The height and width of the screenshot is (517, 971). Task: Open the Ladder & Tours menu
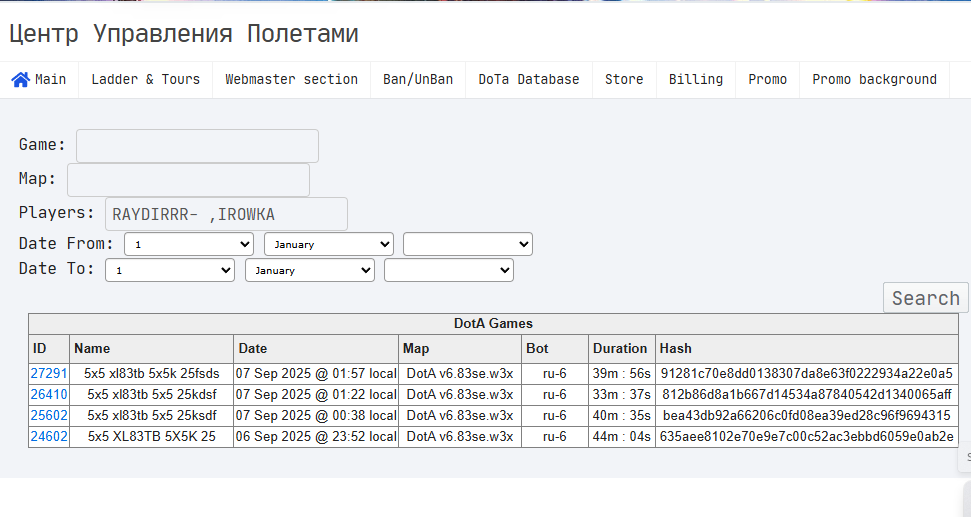pos(146,80)
